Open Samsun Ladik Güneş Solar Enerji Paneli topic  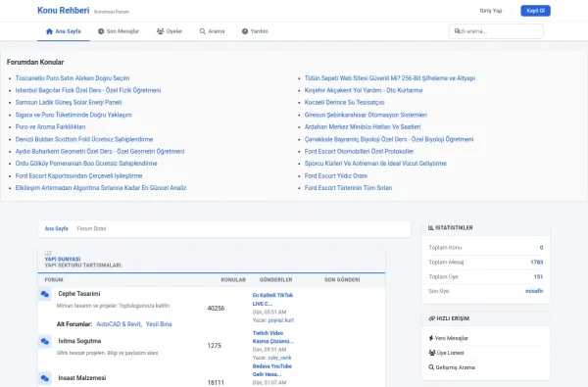[x=69, y=102]
